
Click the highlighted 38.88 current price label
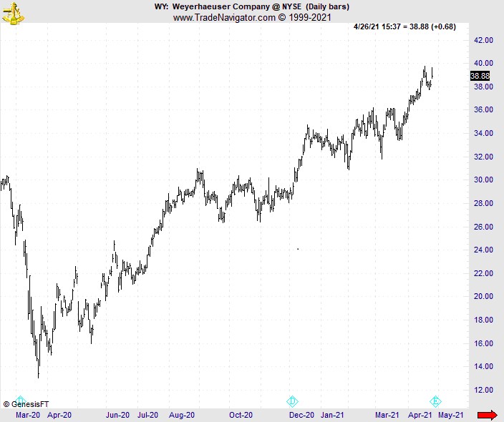480,76
